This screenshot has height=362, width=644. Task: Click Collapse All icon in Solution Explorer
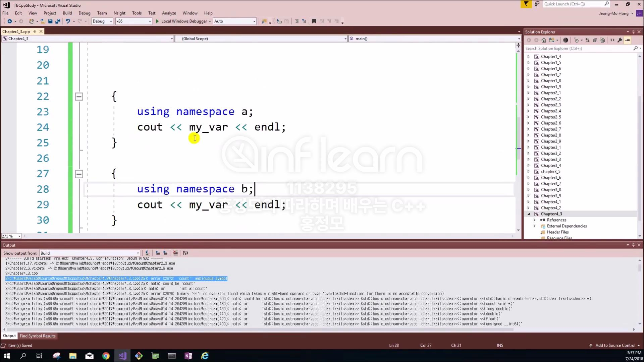(x=595, y=40)
